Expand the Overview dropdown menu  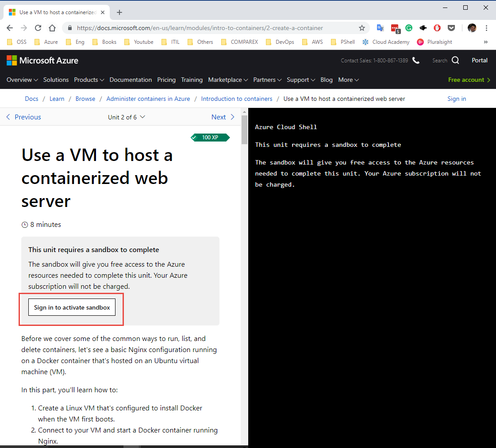coord(22,80)
